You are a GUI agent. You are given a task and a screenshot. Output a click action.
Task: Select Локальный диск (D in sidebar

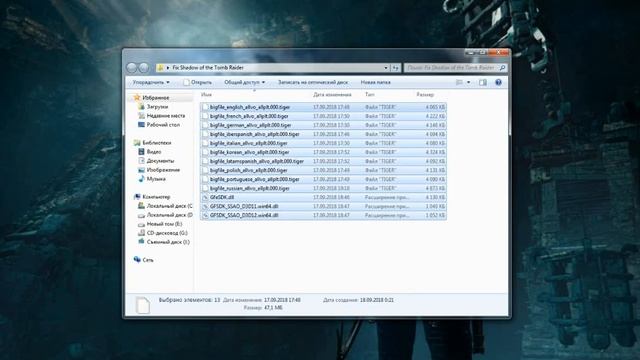click(x=169, y=215)
